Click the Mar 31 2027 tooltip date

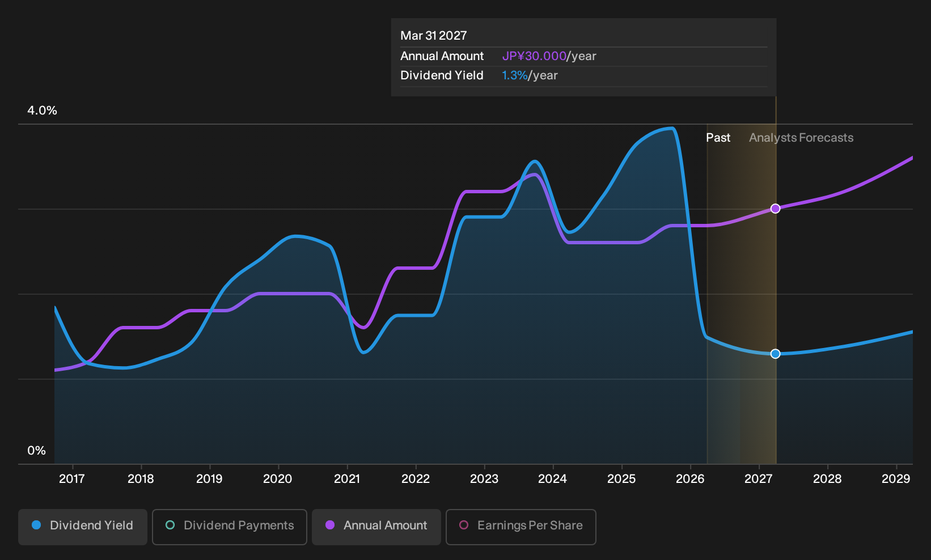[434, 36]
